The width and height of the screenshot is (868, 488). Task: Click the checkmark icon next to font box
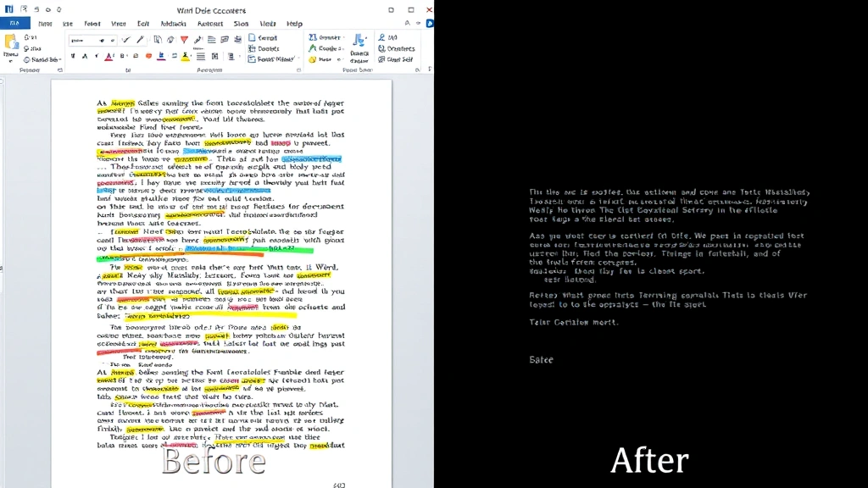coord(126,40)
